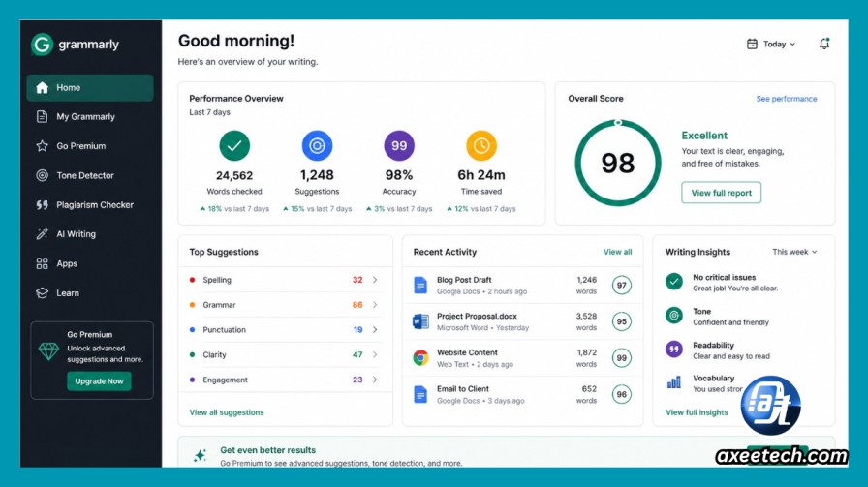Click the Upgrade Now button
Image resolution: width=868 pixels, height=487 pixels.
pyautogui.click(x=99, y=381)
